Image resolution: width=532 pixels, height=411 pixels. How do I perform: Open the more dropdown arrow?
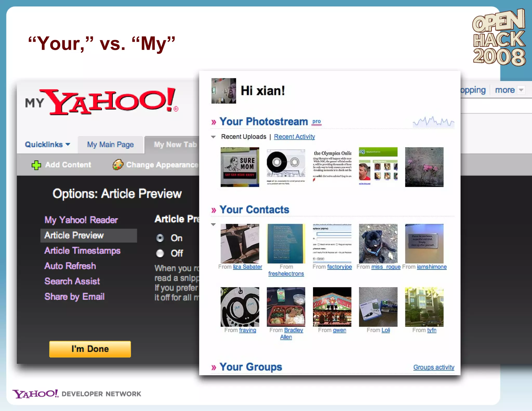coord(521,90)
